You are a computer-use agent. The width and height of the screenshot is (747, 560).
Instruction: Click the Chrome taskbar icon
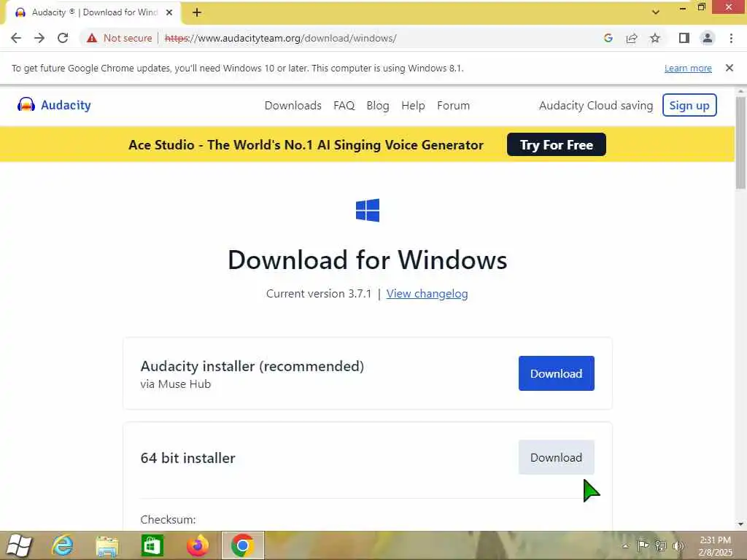242,545
